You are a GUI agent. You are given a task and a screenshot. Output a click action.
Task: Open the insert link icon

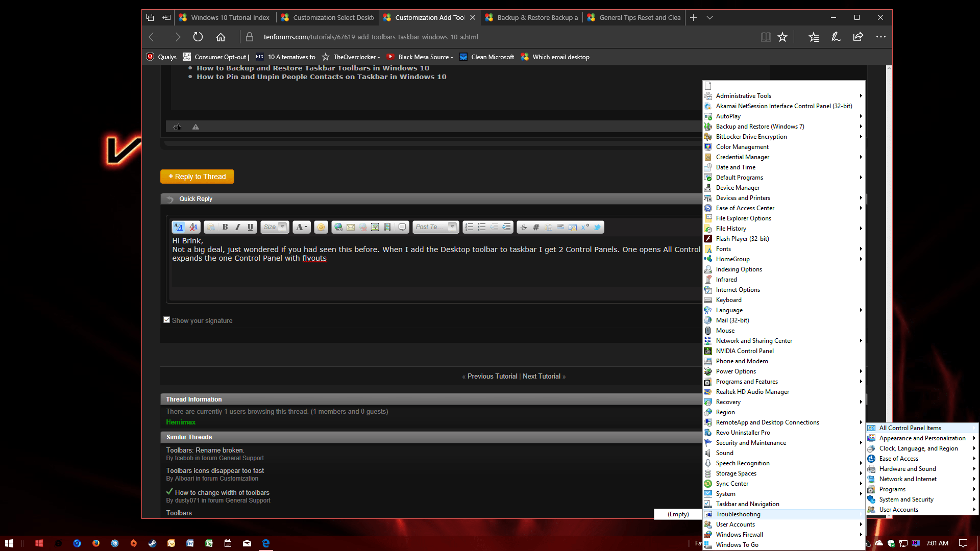(338, 227)
